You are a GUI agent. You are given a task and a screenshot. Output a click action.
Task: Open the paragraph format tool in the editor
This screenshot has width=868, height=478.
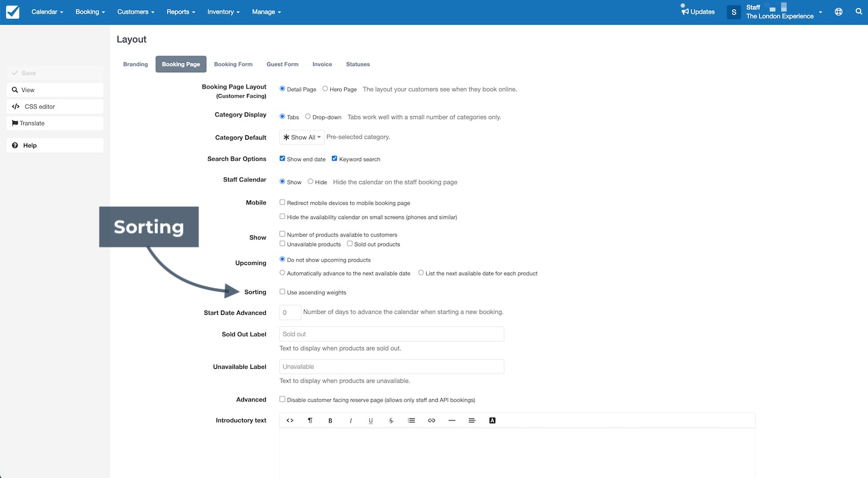[310, 420]
